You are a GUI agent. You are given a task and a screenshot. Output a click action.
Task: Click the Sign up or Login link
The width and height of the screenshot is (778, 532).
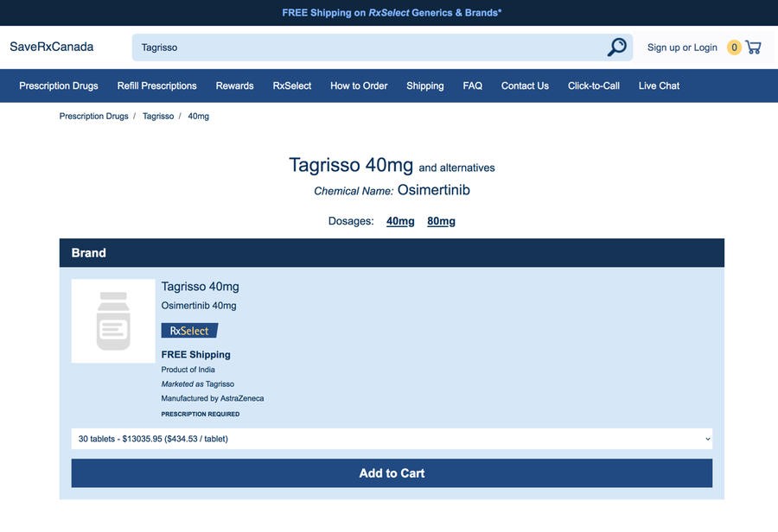tap(682, 47)
